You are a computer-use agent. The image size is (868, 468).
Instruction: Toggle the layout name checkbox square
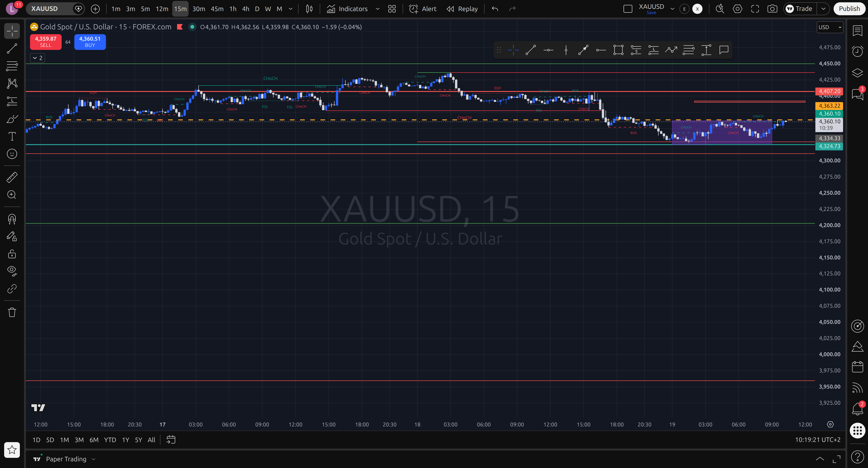628,9
